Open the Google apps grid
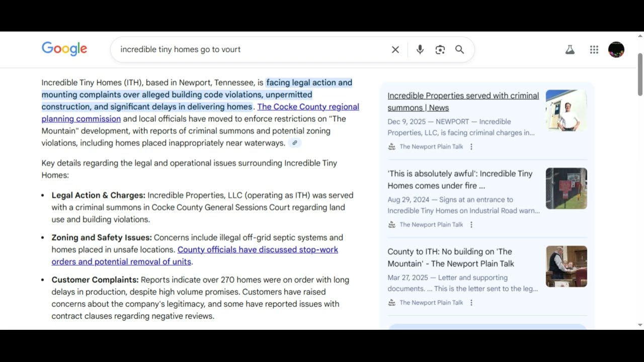Screen dimensions: 644x362 [x=594, y=49]
